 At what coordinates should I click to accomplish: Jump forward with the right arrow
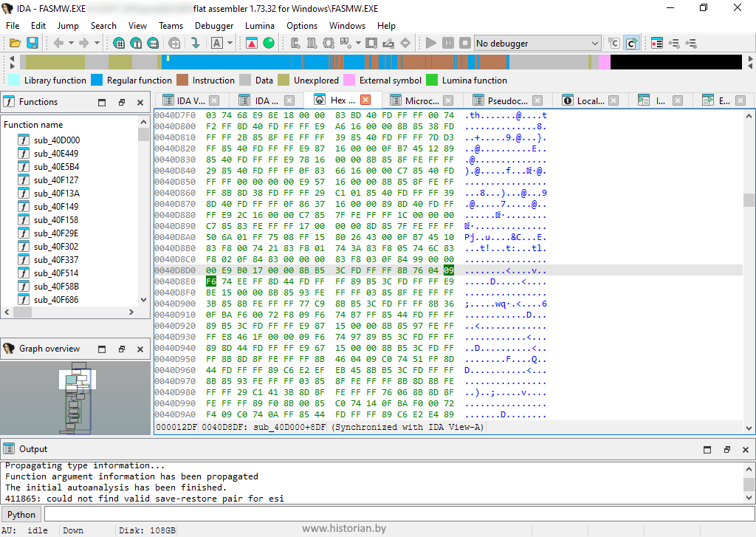(x=84, y=44)
